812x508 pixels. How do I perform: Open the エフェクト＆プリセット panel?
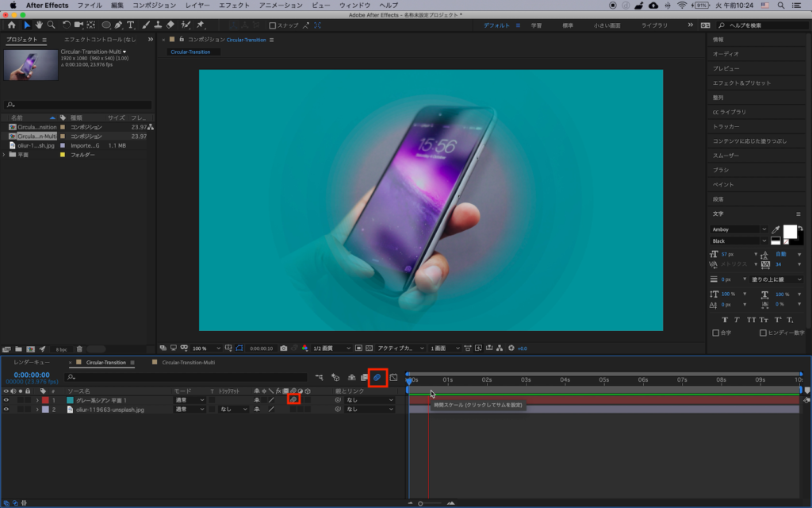(741, 83)
